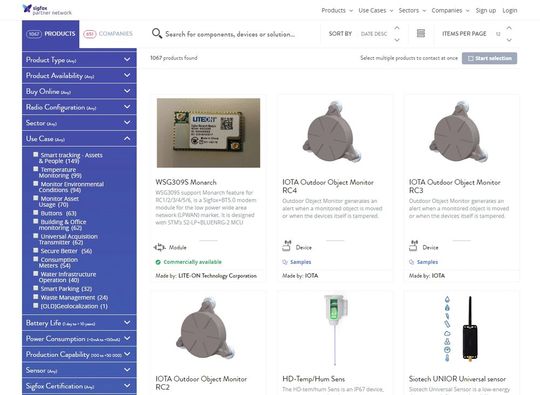
Task: Check Buttons (63) filter
Action: pyautogui.click(x=35, y=212)
